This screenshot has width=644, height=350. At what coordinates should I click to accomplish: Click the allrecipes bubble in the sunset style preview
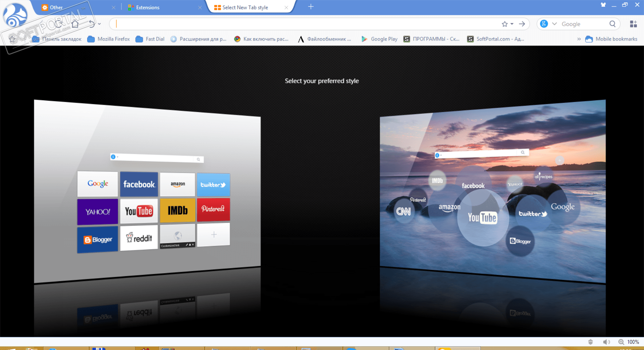(543, 177)
